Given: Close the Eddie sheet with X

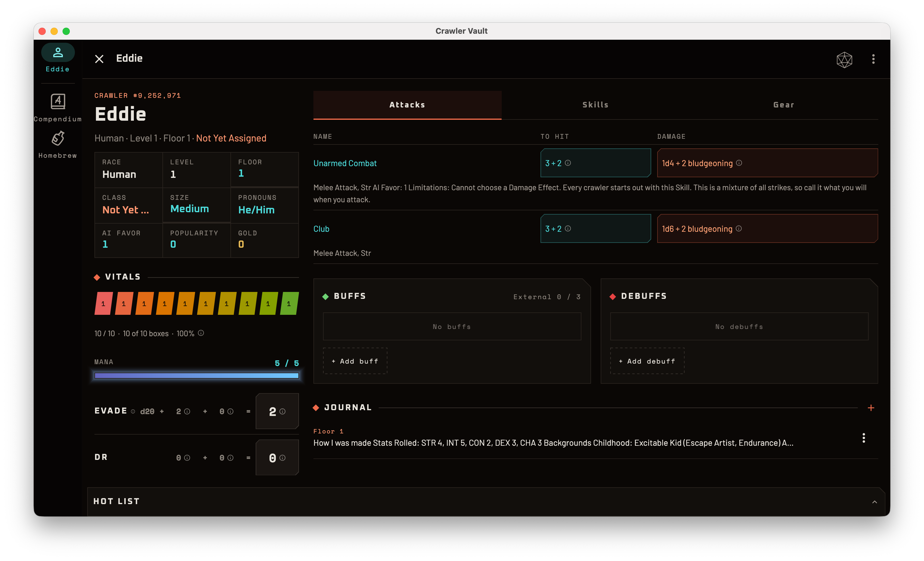Looking at the screenshot, I should pos(99,59).
